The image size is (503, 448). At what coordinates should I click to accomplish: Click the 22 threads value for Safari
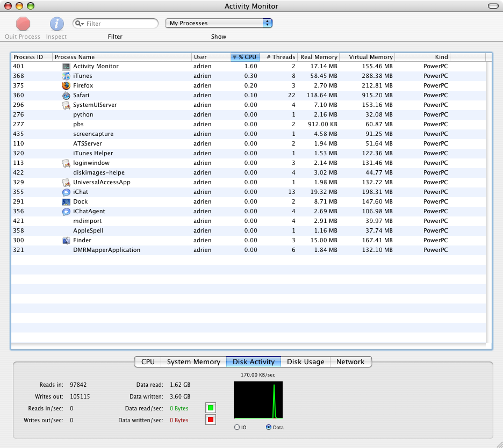pyautogui.click(x=292, y=95)
